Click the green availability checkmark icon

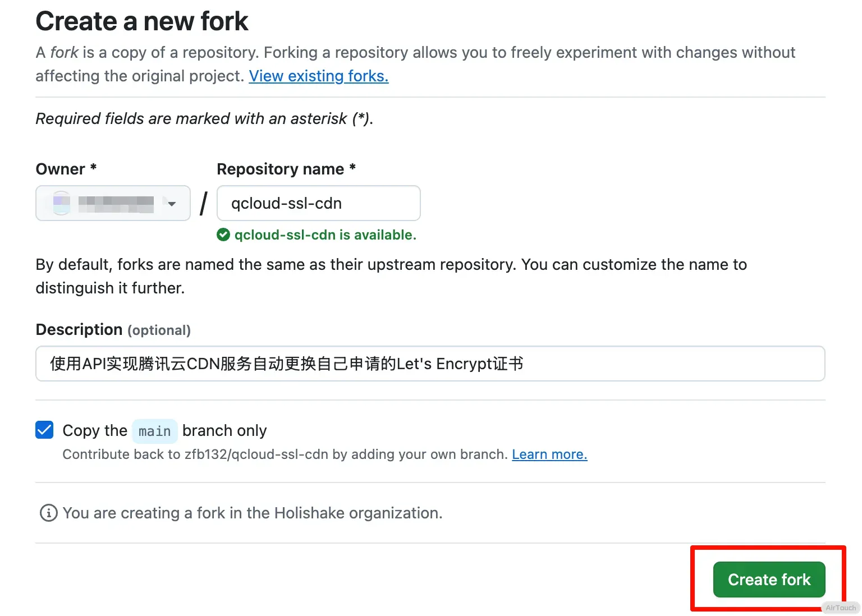coord(223,235)
